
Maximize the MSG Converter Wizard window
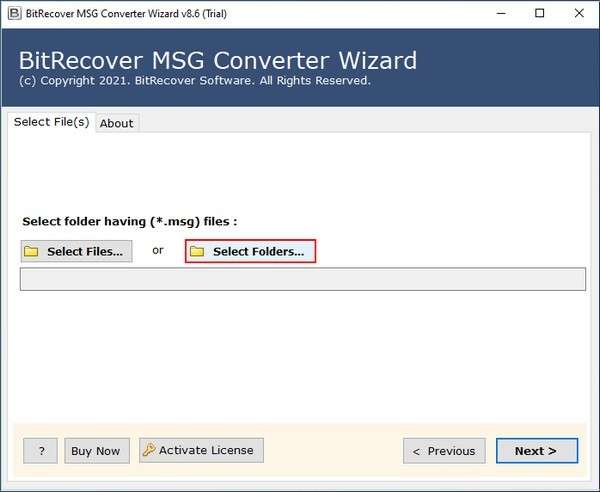click(540, 13)
